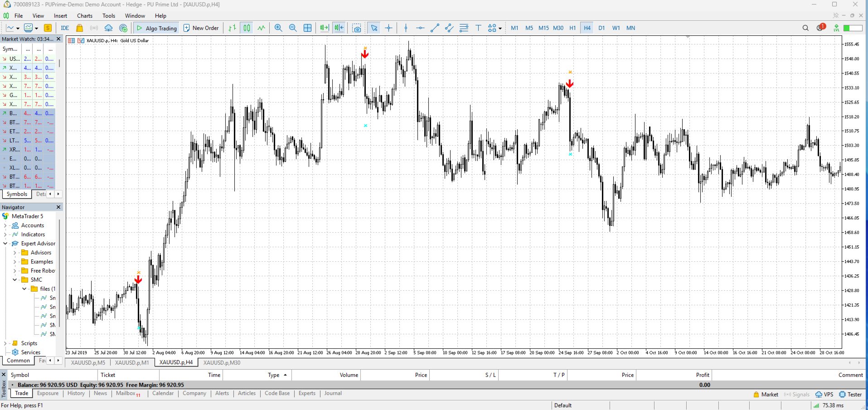
Task: Open the Tester button in the status area
Action: click(850, 395)
